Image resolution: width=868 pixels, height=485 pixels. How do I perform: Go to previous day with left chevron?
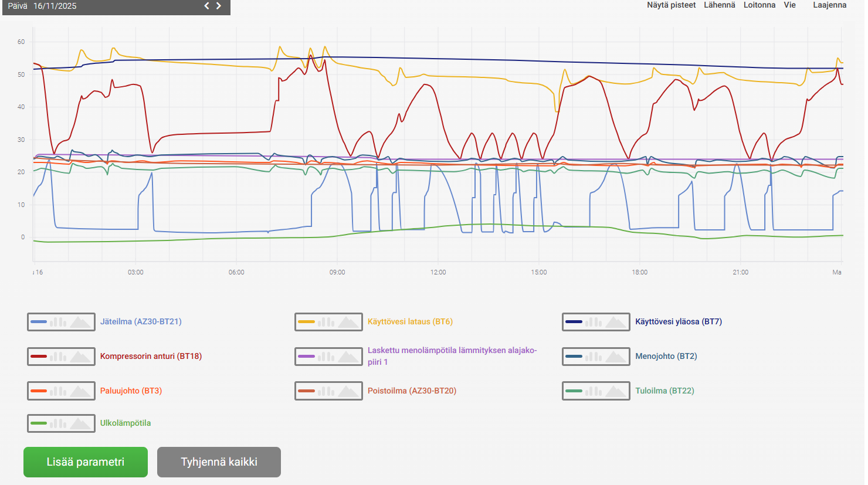(x=206, y=6)
